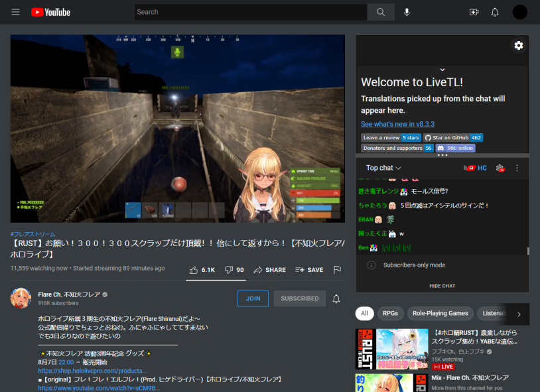540x392 pixels.
Task: Toggle the HC translation mode in chat header
Action: coord(481,168)
